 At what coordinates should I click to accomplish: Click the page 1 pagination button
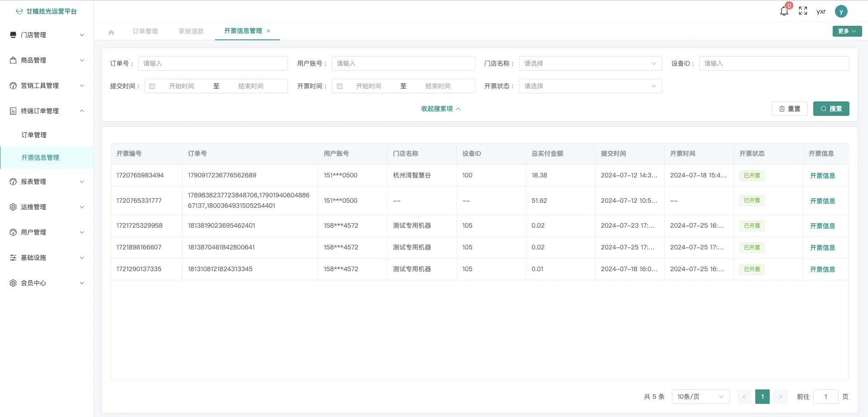(x=762, y=397)
